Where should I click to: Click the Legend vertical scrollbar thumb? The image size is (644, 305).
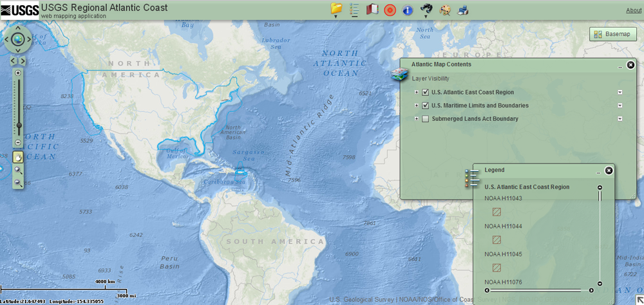coord(600,196)
